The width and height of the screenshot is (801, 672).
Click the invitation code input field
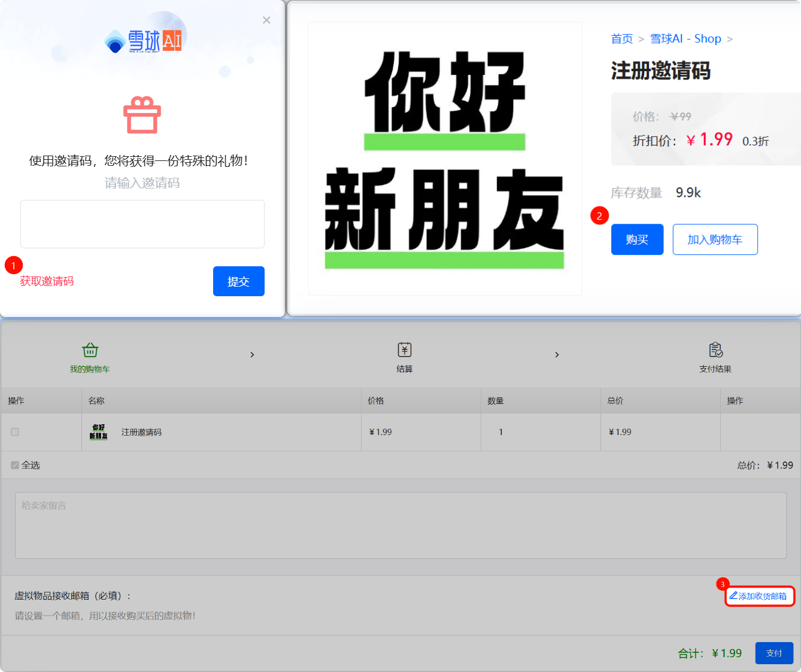[142, 224]
